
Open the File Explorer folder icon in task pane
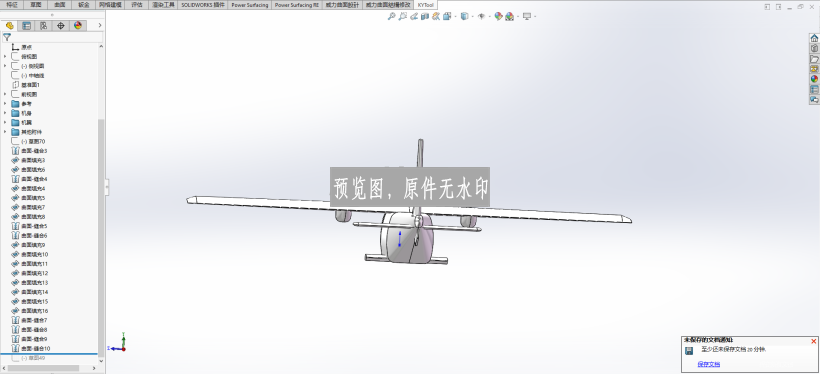point(814,59)
